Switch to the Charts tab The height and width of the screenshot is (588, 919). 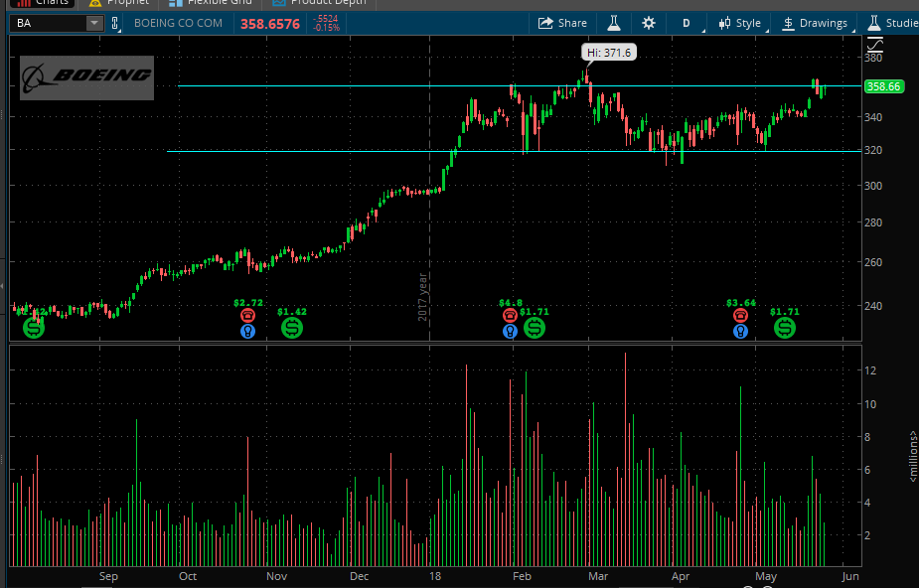click(43, 3)
